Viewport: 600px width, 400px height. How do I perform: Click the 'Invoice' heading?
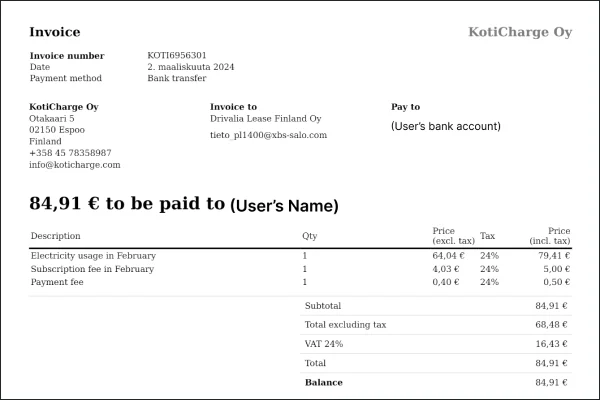[x=55, y=32]
